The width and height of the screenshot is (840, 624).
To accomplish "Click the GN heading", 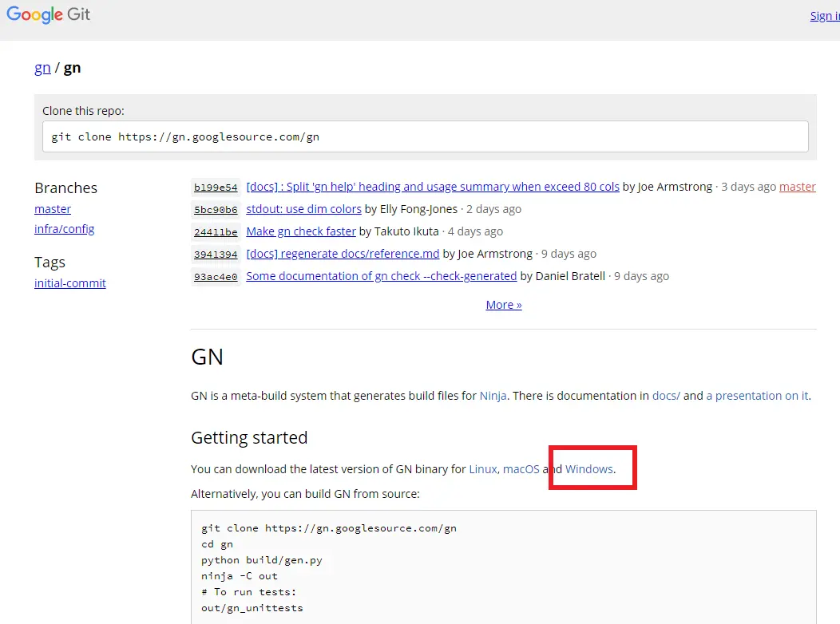I will [x=208, y=357].
